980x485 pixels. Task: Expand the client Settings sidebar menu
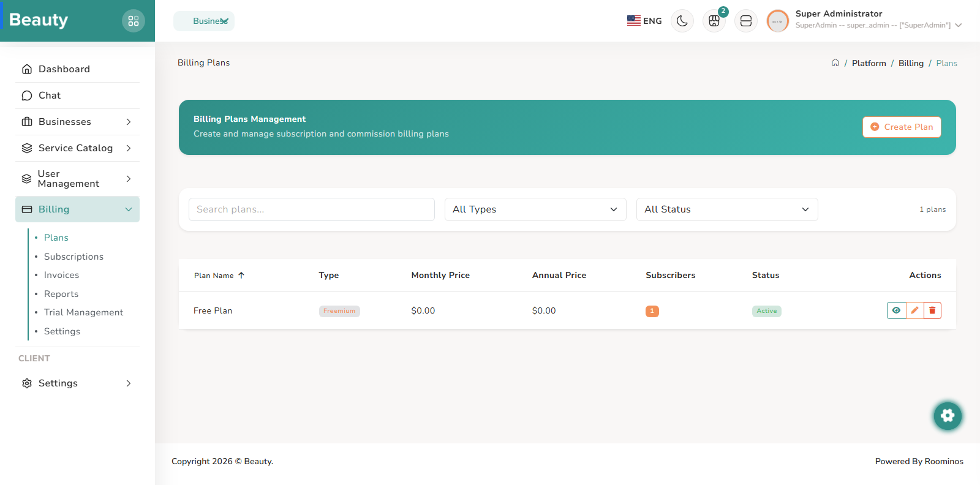pyautogui.click(x=77, y=383)
